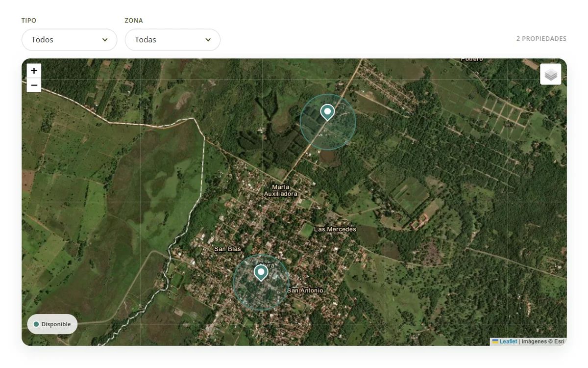The image size is (588, 368).
Task: Select the northern property marker pin
Action: [x=327, y=113]
